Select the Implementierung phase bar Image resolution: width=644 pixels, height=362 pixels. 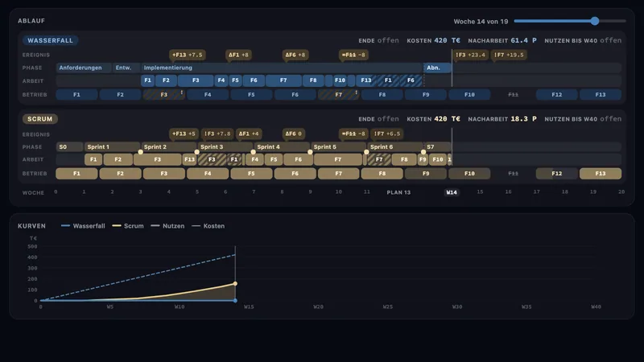click(283, 68)
